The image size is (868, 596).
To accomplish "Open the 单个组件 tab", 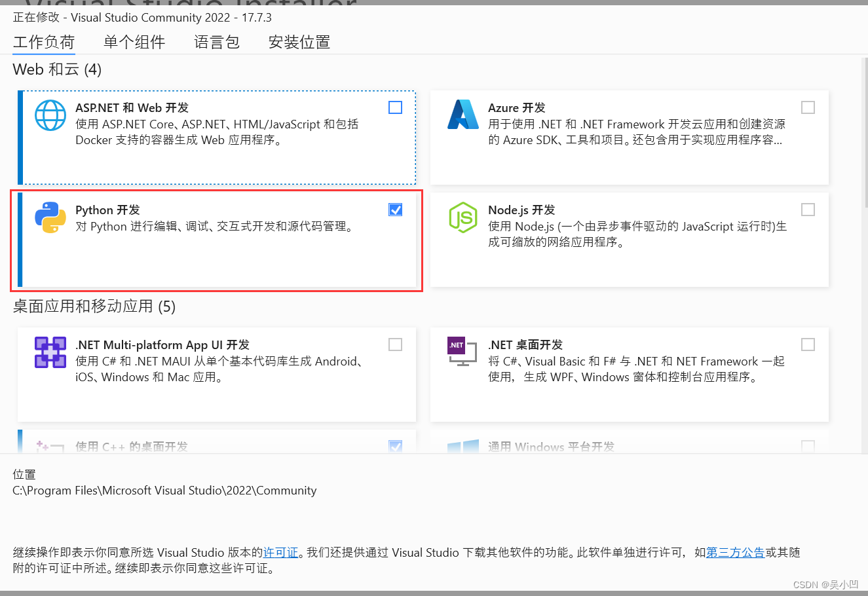I will [x=134, y=43].
